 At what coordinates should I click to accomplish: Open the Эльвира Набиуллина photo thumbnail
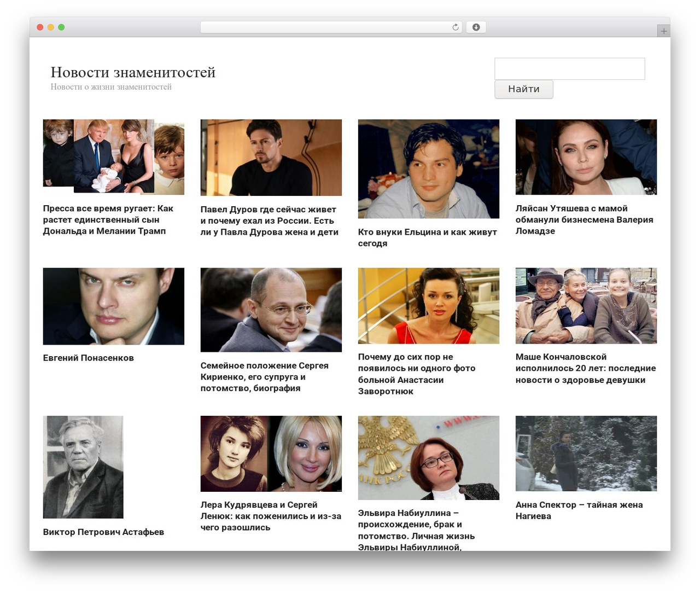pos(429,458)
